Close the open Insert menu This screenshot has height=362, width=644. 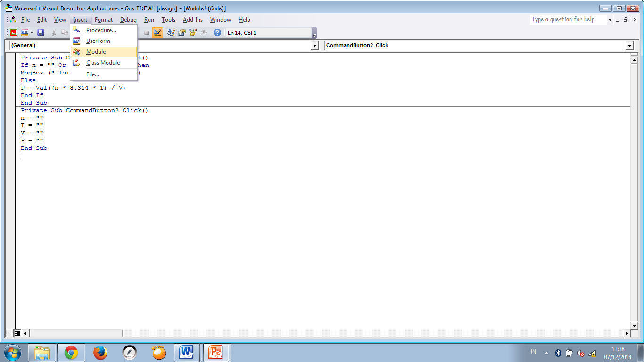point(80,20)
